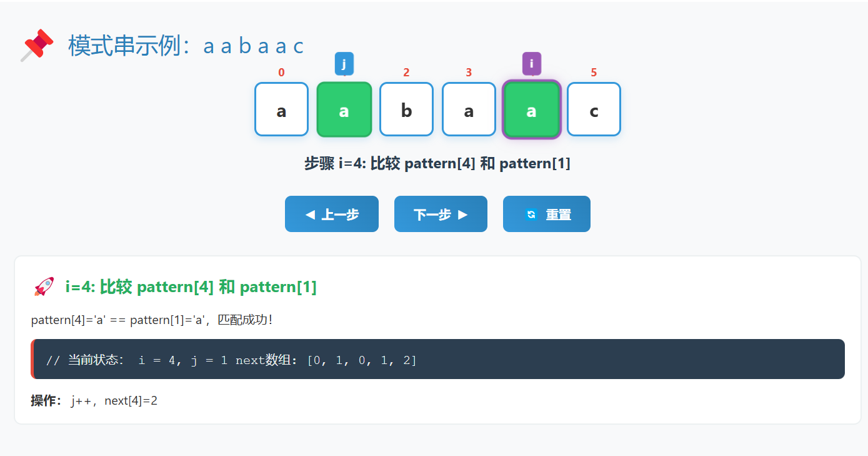868x456 pixels.
Task: Select the blue 'j' pointer badge
Action: tap(344, 63)
